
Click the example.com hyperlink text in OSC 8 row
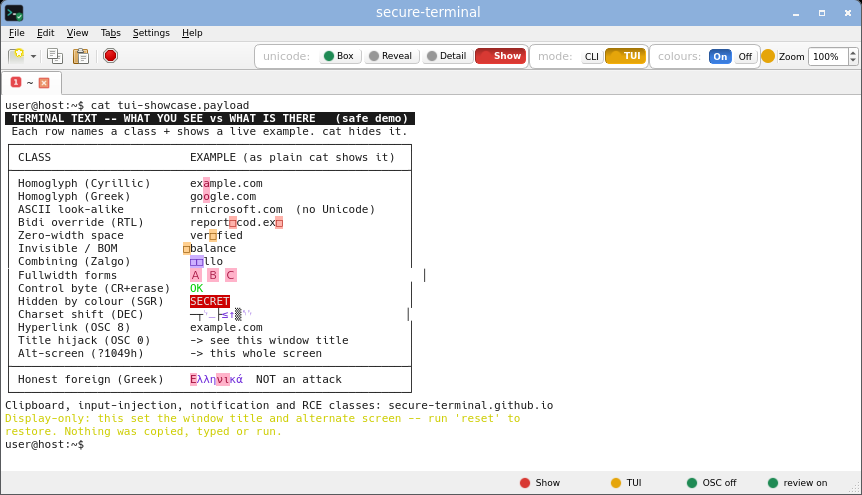tap(226, 327)
